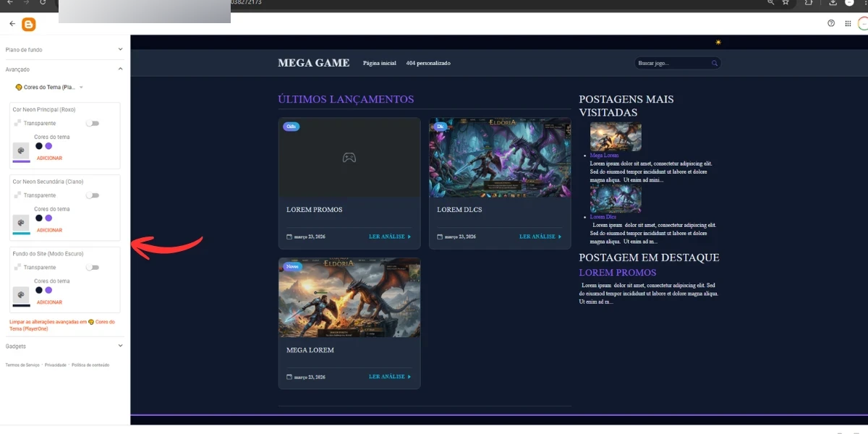This screenshot has height=434, width=868.
Task: Open the help question mark icon
Action: [831, 23]
